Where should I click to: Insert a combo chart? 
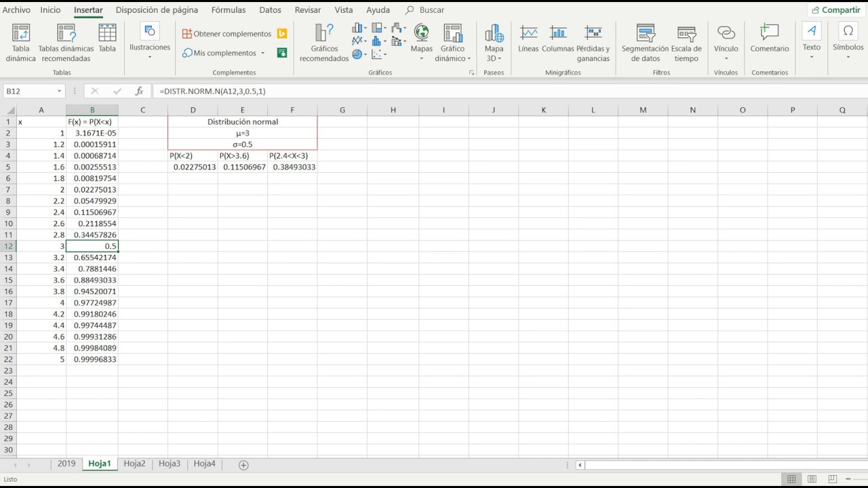[399, 41]
